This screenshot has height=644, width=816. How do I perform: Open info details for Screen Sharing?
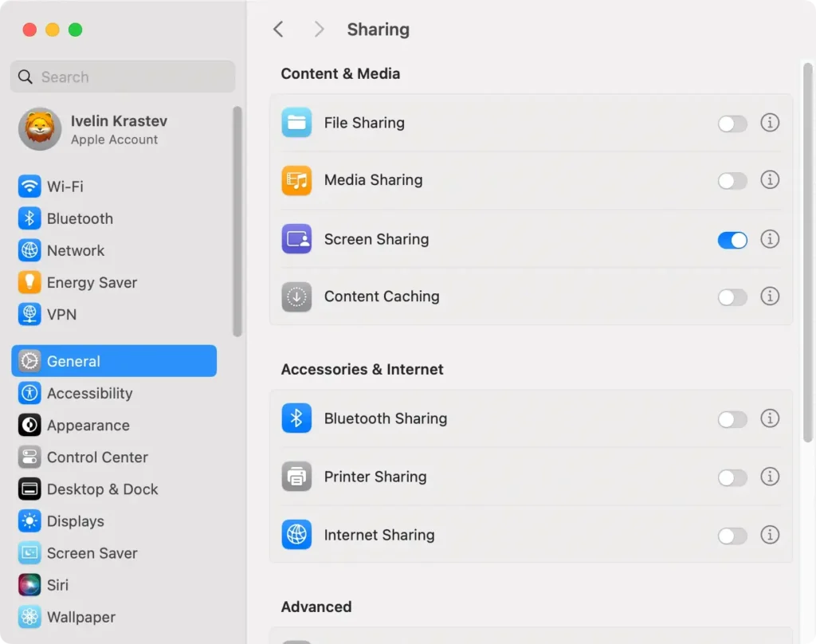click(769, 239)
